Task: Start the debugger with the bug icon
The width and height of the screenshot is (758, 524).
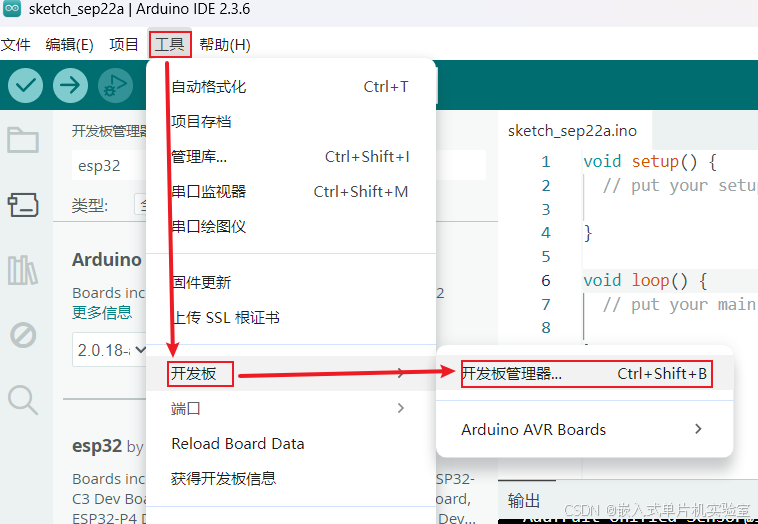Action: pyautogui.click(x=116, y=86)
